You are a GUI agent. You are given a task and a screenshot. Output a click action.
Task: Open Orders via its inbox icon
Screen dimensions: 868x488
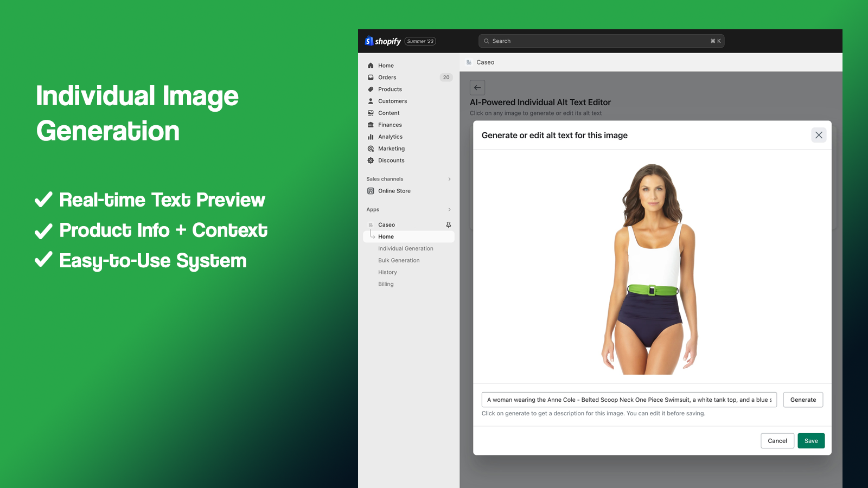(x=371, y=78)
